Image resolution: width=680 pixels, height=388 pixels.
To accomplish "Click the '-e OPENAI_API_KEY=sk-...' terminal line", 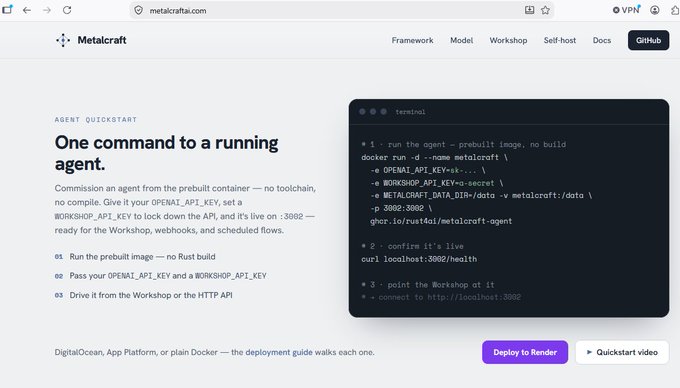I will [x=428, y=170].
